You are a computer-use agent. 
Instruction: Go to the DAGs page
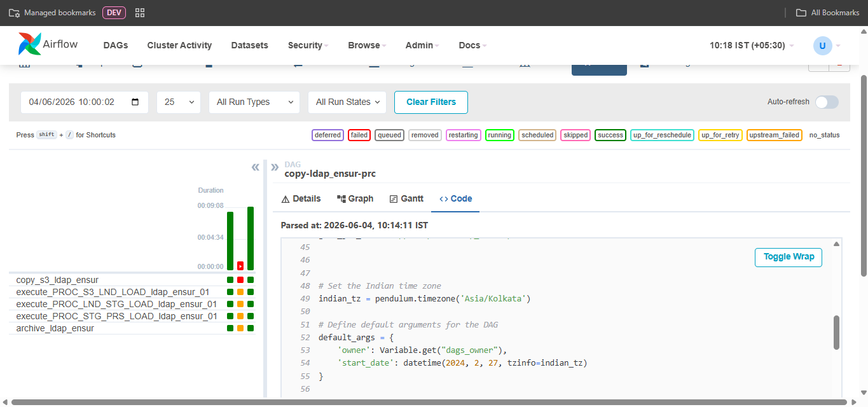pos(116,46)
